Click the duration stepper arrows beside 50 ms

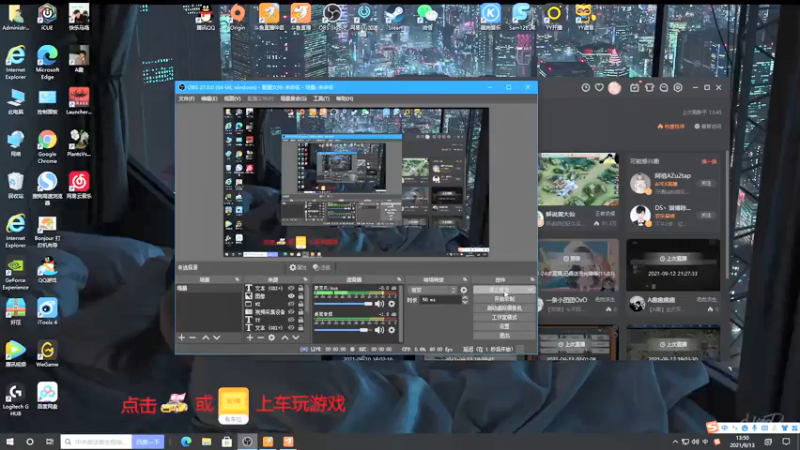coord(465,300)
